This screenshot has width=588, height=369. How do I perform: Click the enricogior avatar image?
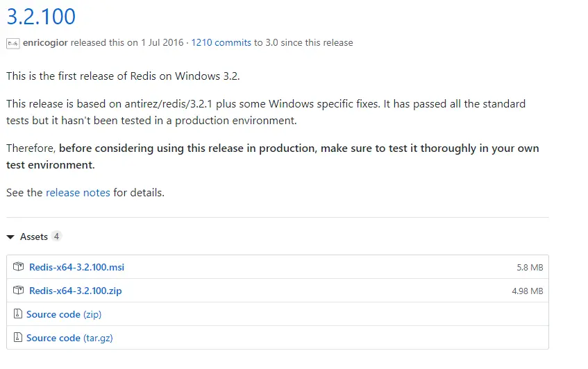(x=13, y=44)
